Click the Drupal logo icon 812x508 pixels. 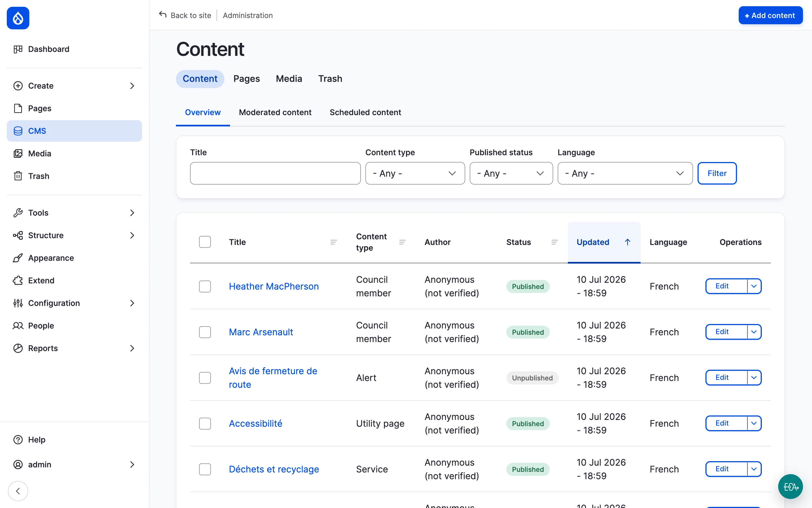tap(18, 18)
